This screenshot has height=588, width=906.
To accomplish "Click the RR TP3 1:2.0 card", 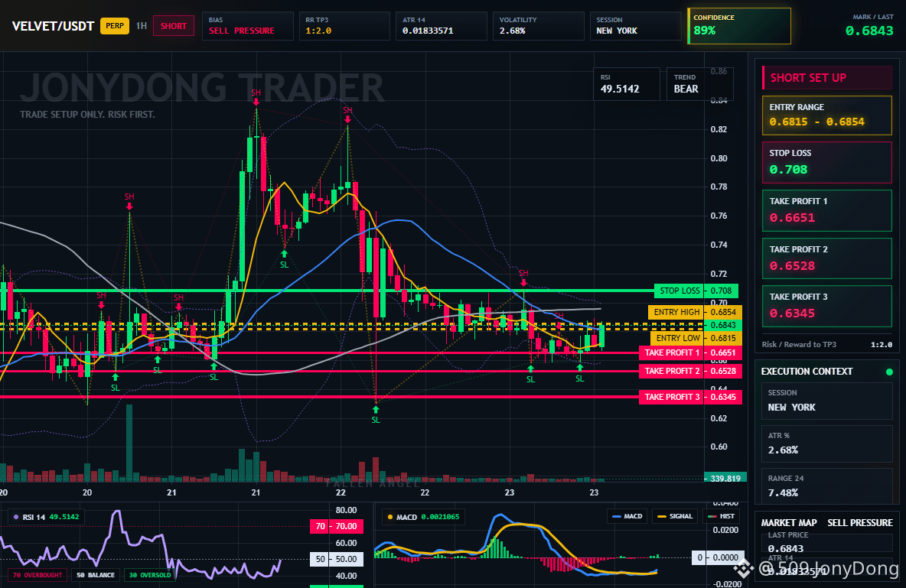I will point(344,26).
